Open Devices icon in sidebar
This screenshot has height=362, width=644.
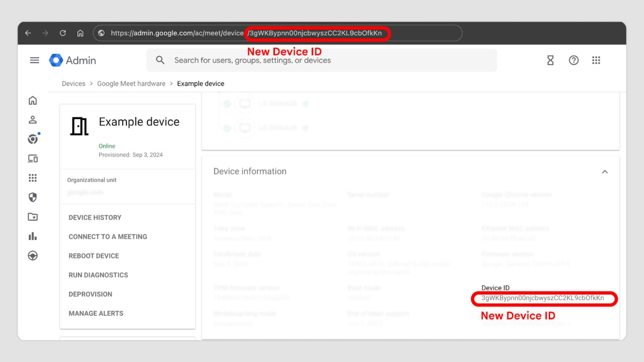tap(33, 159)
